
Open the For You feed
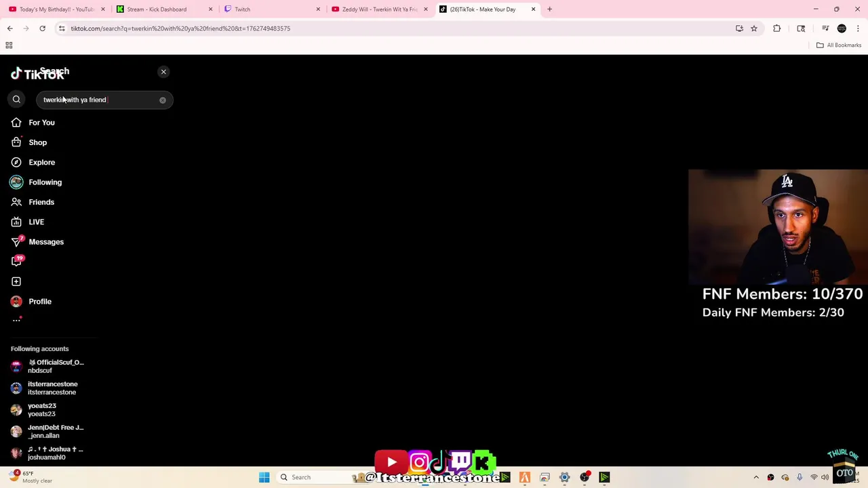(33, 123)
